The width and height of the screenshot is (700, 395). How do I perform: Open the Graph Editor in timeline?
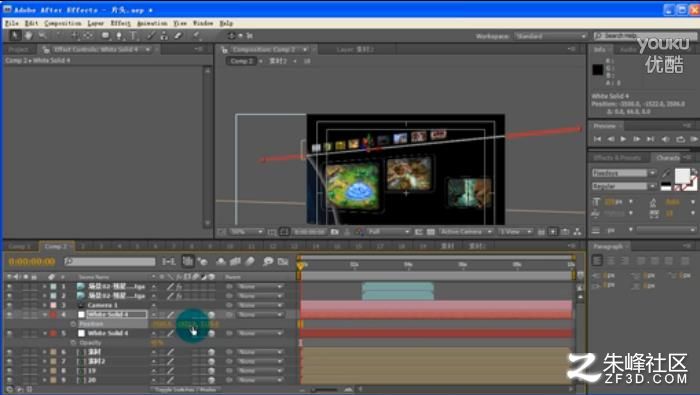283,262
